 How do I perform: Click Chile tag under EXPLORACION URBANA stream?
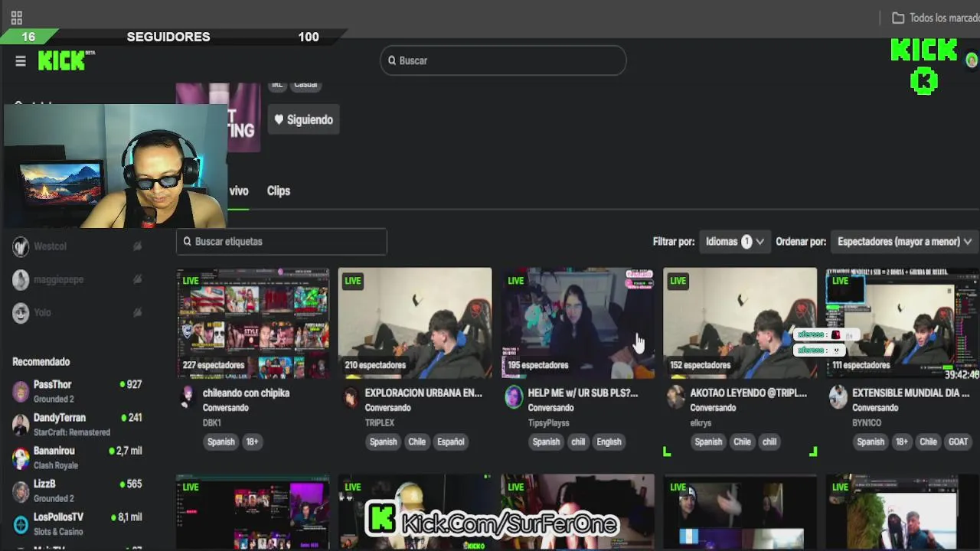(416, 442)
